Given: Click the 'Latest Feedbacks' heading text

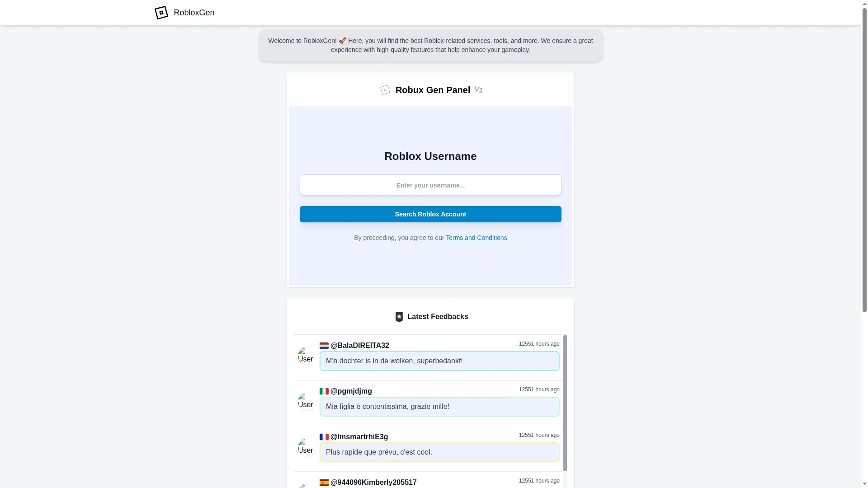Looking at the screenshot, I should [x=438, y=317].
